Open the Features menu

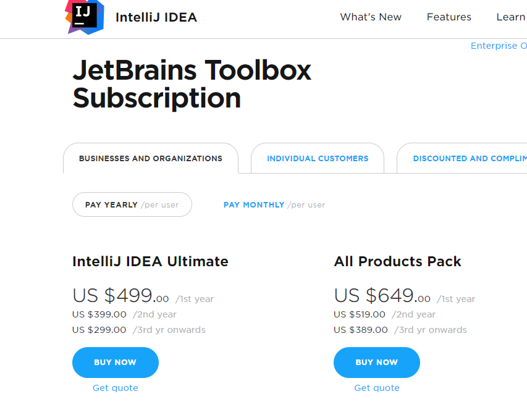pos(449,17)
